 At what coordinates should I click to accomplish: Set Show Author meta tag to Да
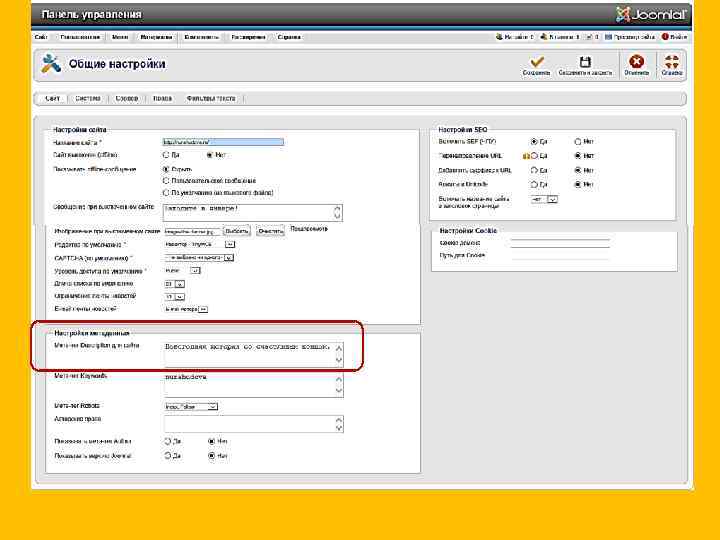click(168, 442)
